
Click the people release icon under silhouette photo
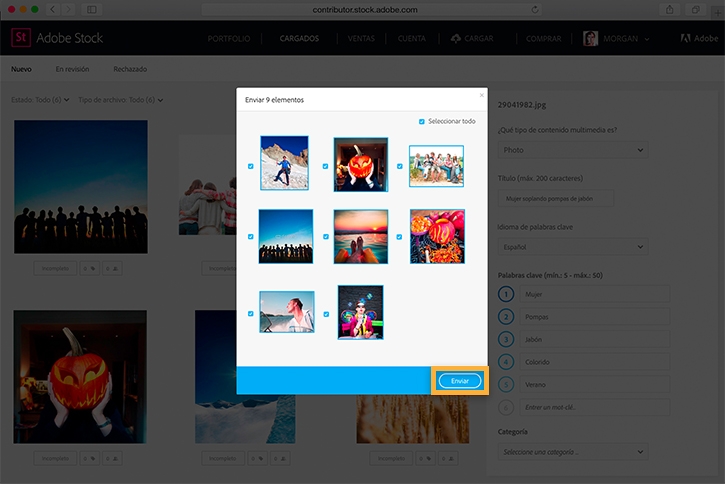pyautogui.click(x=112, y=269)
